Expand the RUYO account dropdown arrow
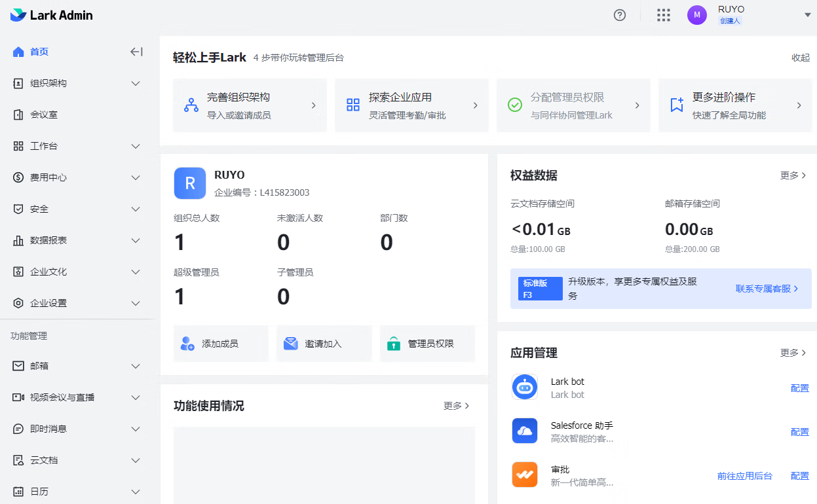Image resolution: width=817 pixels, height=504 pixels. [x=808, y=15]
